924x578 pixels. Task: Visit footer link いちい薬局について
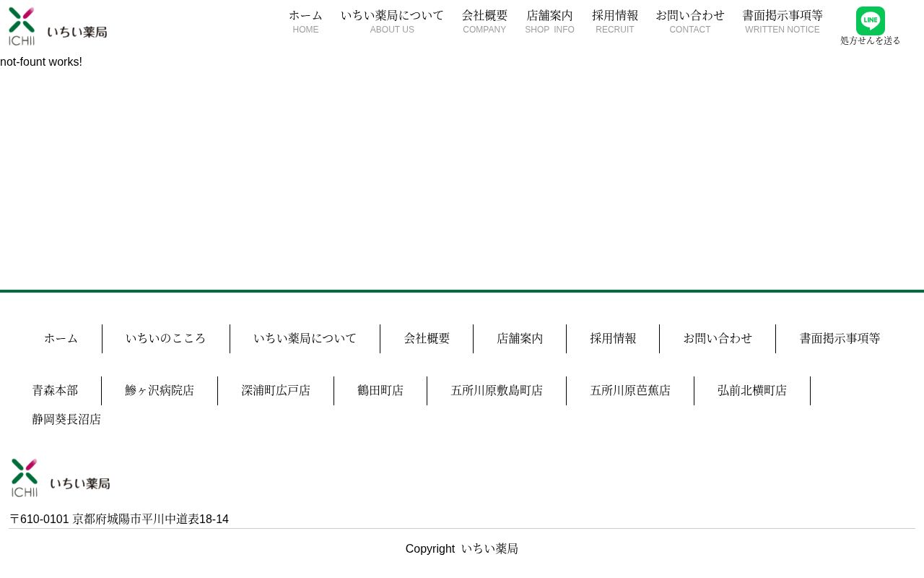[x=305, y=339]
